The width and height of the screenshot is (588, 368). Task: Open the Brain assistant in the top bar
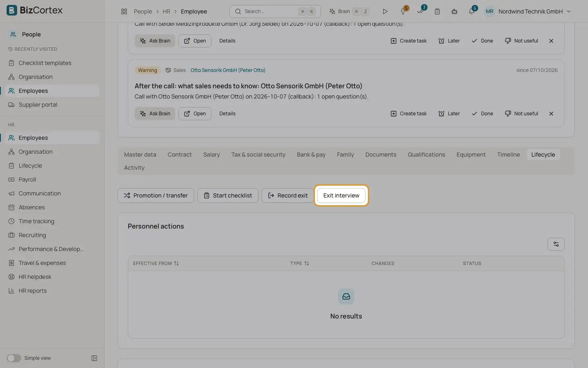[350, 11]
